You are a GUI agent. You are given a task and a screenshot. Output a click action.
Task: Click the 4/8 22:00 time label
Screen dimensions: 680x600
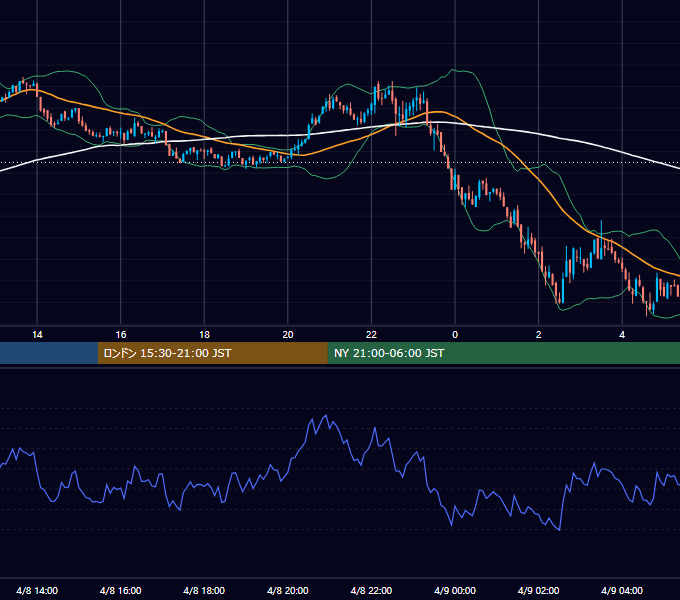(x=371, y=590)
